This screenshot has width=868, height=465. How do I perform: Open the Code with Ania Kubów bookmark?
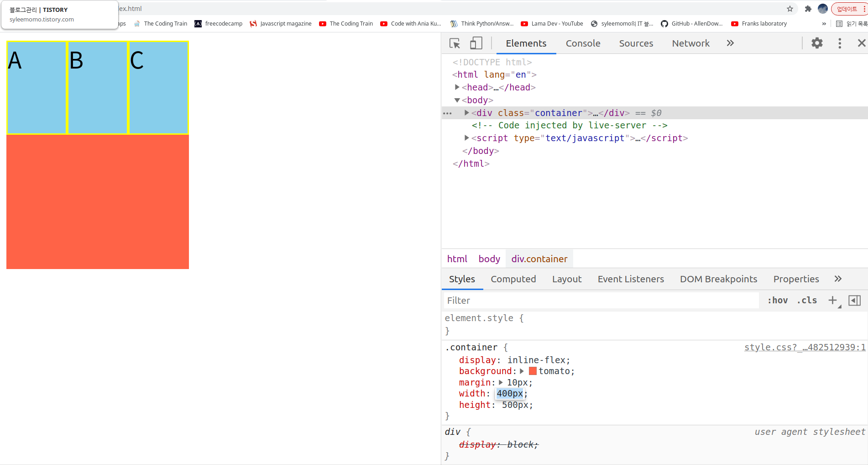(x=411, y=24)
